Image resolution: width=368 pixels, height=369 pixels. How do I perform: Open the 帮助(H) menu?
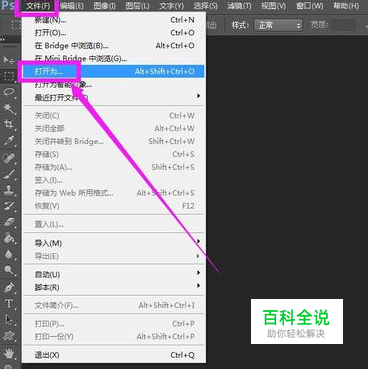pos(346,6)
